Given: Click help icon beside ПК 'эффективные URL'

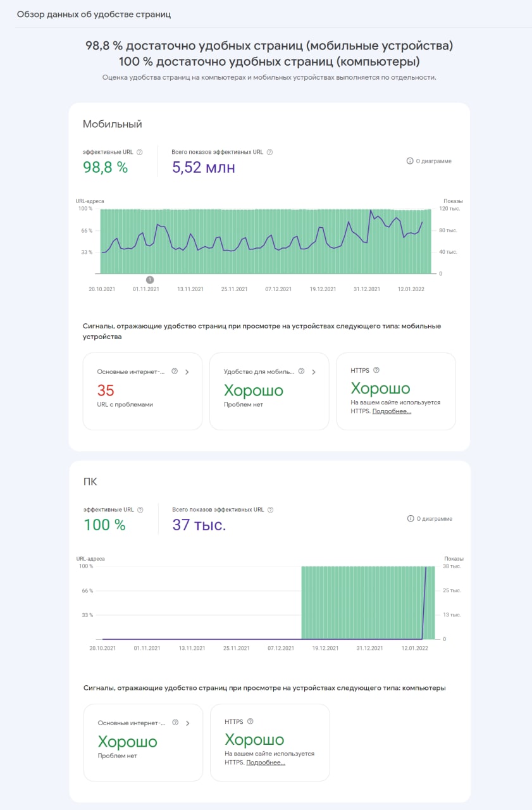Looking at the screenshot, I should 140,509.
